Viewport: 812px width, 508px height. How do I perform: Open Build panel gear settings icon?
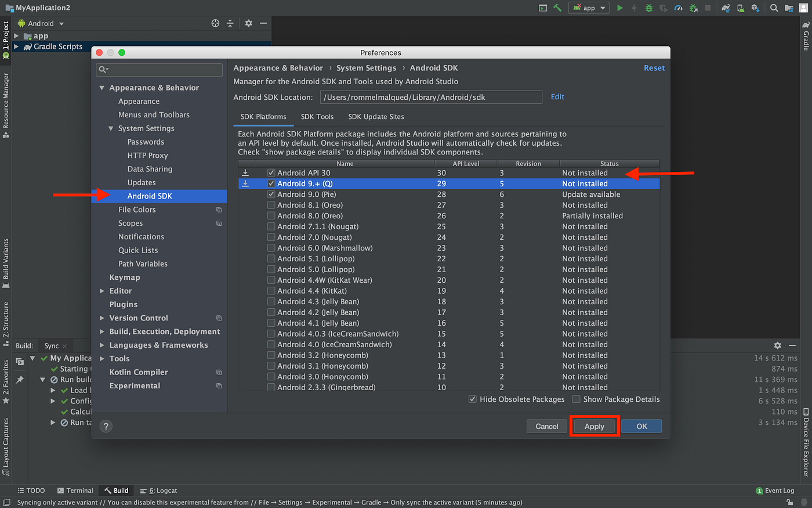[777, 345]
